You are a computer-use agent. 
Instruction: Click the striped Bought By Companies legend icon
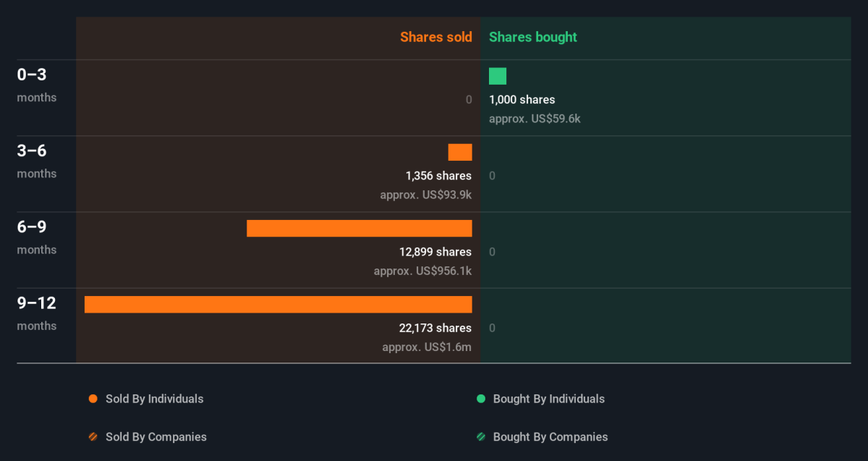pyautogui.click(x=480, y=437)
